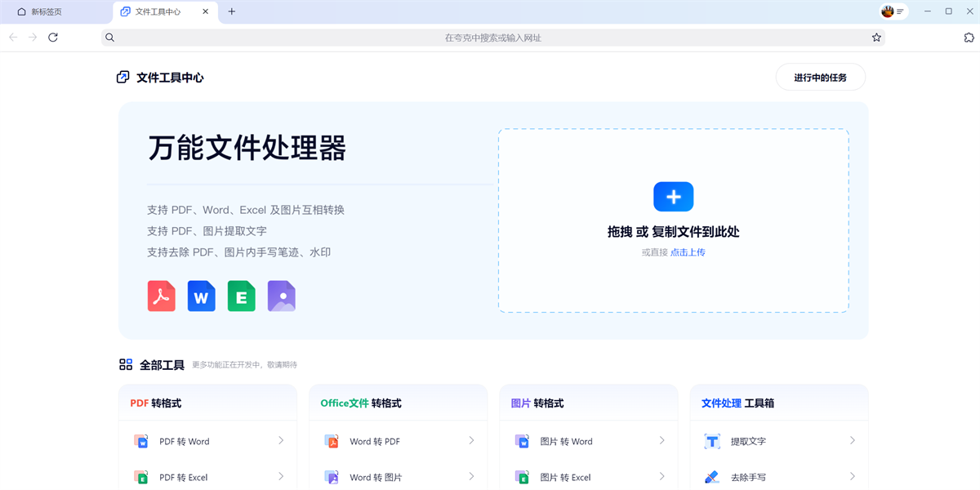
Task: Click the purple image file icon
Action: point(282,296)
